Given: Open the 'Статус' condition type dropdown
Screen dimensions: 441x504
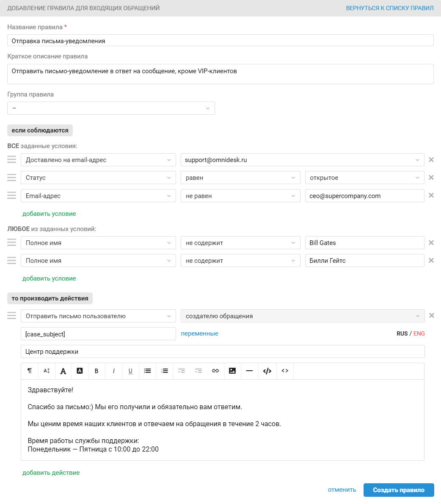Looking at the screenshot, I should [98, 178].
